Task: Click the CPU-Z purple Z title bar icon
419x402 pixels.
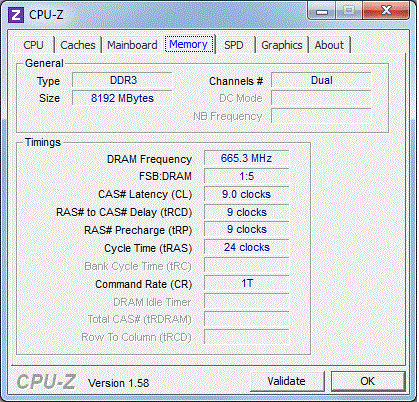Action: click(16, 15)
